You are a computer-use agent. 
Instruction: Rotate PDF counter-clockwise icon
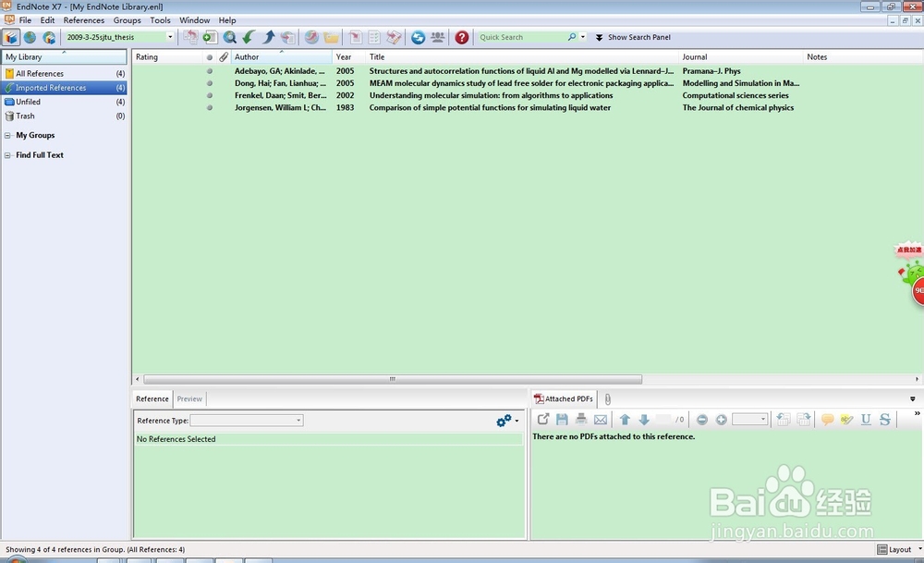(x=784, y=419)
